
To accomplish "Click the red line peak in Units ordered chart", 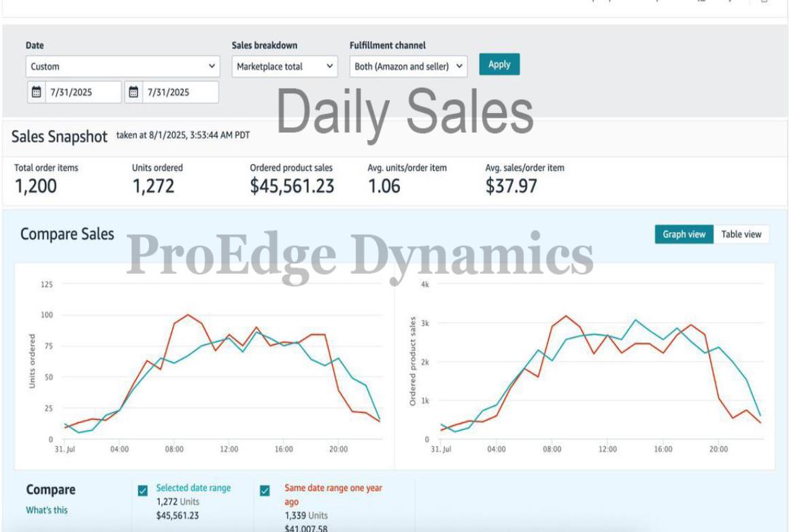I will pyautogui.click(x=188, y=315).
